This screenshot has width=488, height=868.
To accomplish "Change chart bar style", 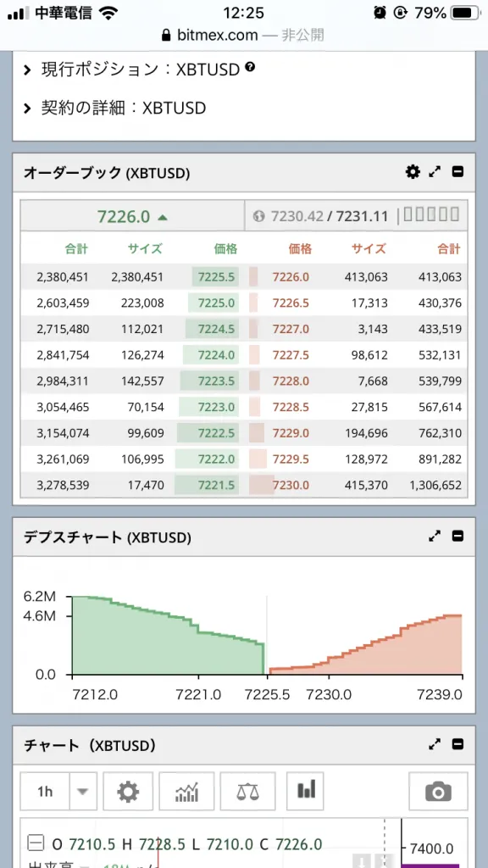I will (x=305, y=791).
